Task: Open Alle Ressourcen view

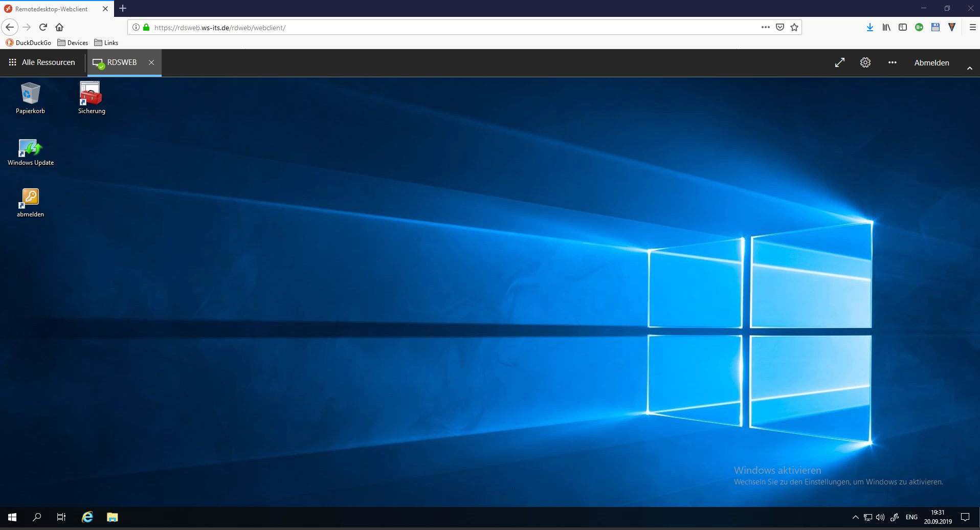Action: pos(42,62)
